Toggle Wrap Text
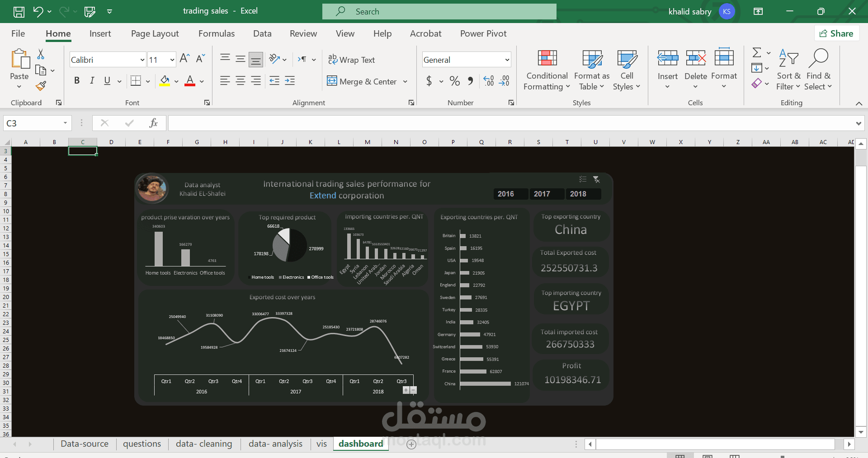The image size is (868, 458). pyautogui.click(x=351, y=60)
